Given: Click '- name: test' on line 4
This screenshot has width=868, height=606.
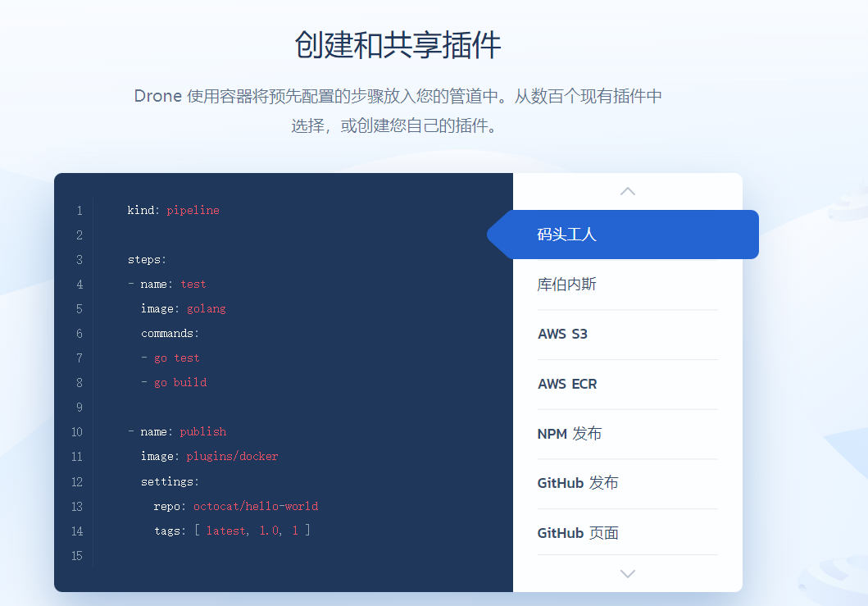Looking at the screenshot, I should tap(166, 285).
